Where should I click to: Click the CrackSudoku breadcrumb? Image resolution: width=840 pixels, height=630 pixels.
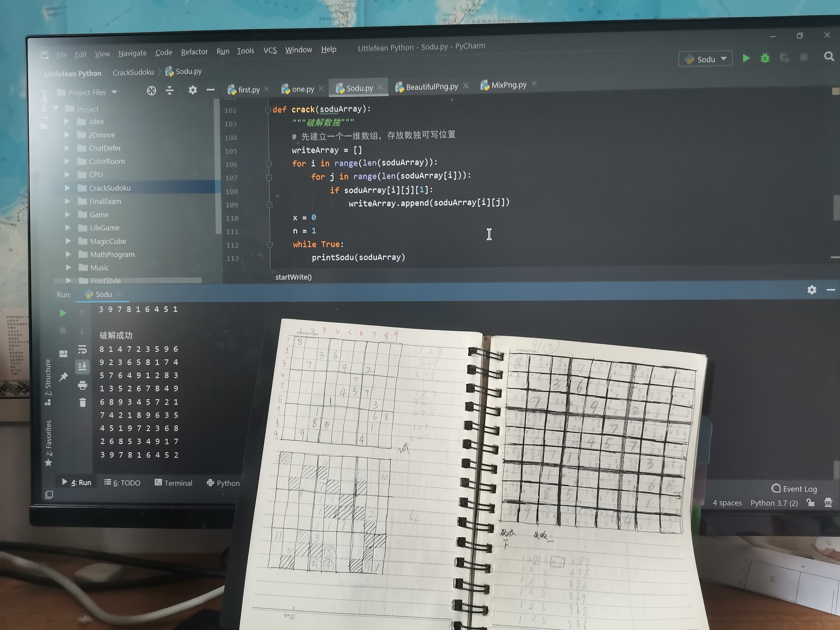[x=133, y=72]
